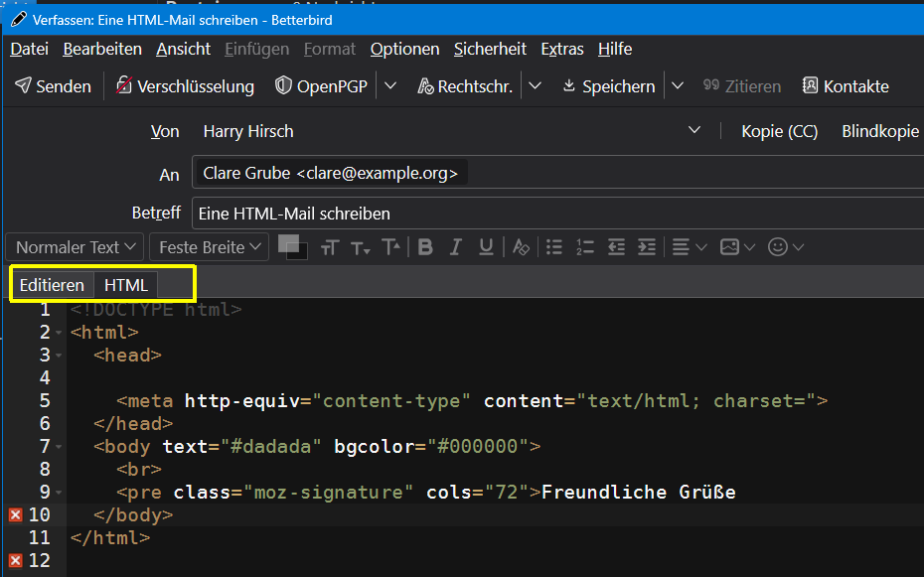Image resolution: width=924 pixels, height=577 pixels.
Task: Click the increase indent icon
Action: pyautogui.click(x=647, y=247)
